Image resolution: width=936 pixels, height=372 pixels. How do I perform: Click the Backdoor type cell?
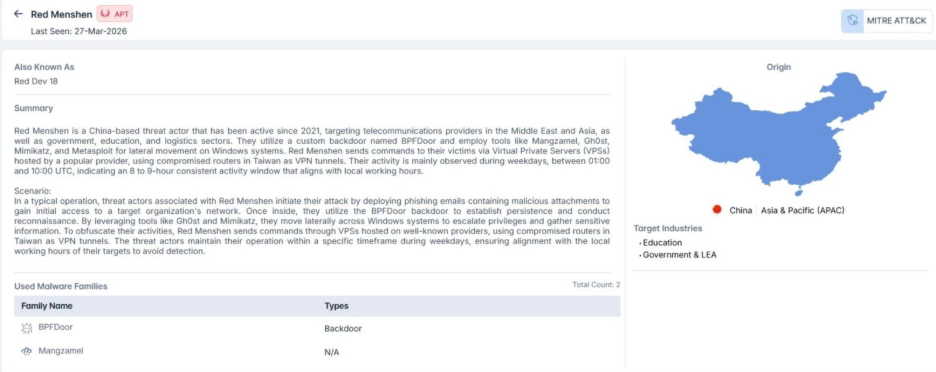[x=343, y=328]
